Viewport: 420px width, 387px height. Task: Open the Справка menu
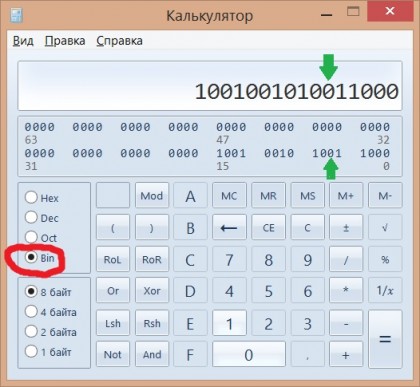point(119,41)
